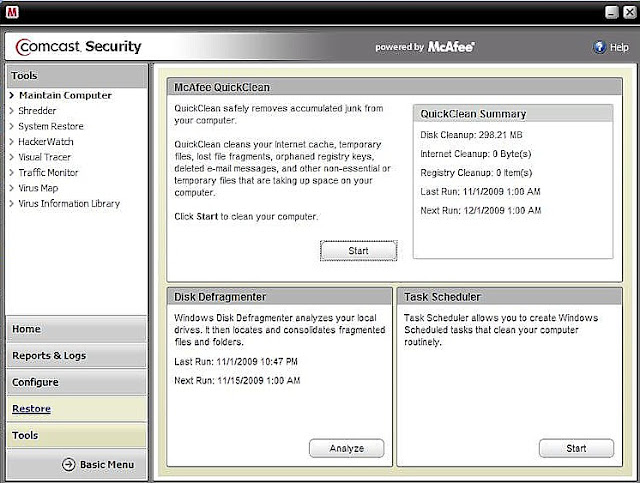Open Visual Tracer tool
The width and height of the screenshot is (640, 483).
click(x=44, y=157)
